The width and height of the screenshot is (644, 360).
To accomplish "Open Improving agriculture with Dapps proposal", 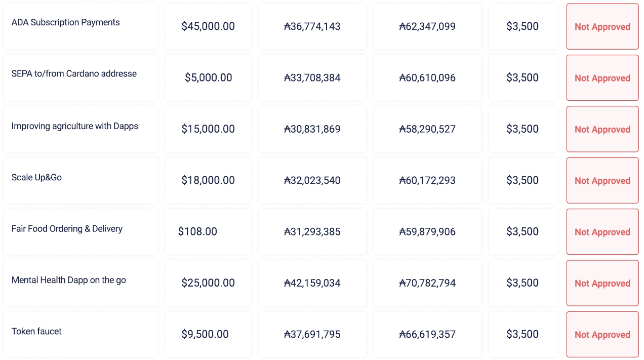I will tap(75, 126).
